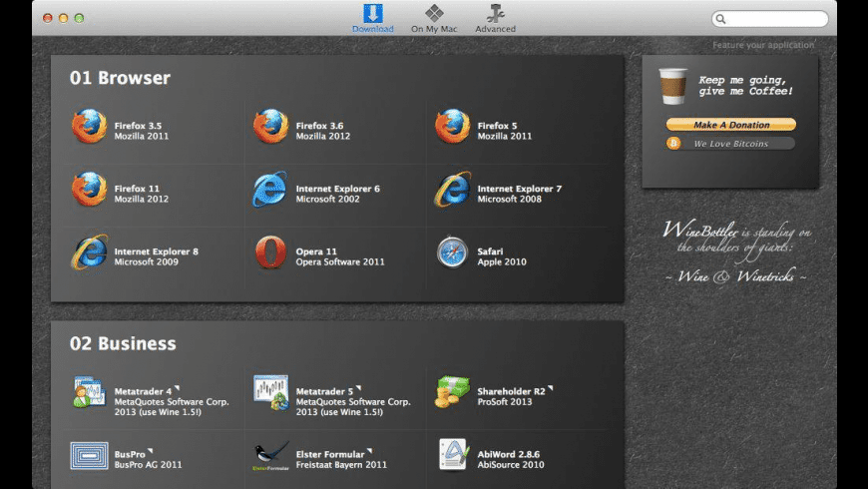Choose the Internet Explorer 7 icon
This screenshot has height=489, width=868.
pos(452,189)
